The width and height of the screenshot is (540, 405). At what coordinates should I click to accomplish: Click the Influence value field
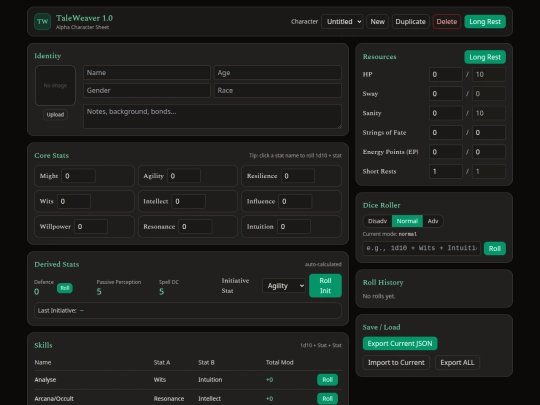tap(295, 201)
